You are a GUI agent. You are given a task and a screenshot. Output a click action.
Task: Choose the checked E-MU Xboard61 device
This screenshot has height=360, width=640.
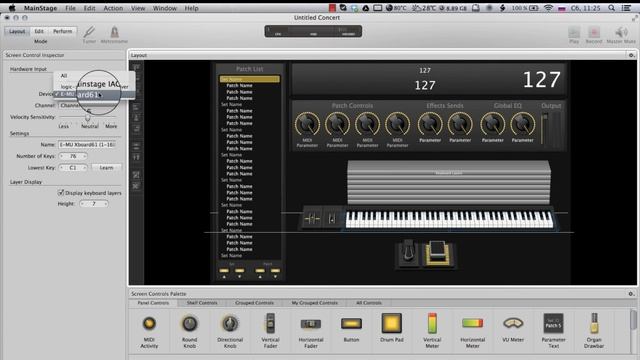[x=94, y=94]
